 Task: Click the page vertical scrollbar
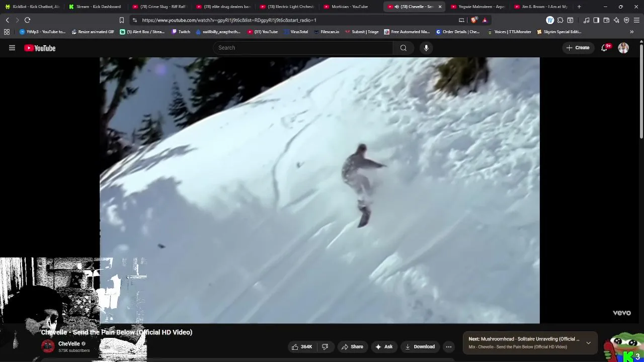(x=641, y=90)
